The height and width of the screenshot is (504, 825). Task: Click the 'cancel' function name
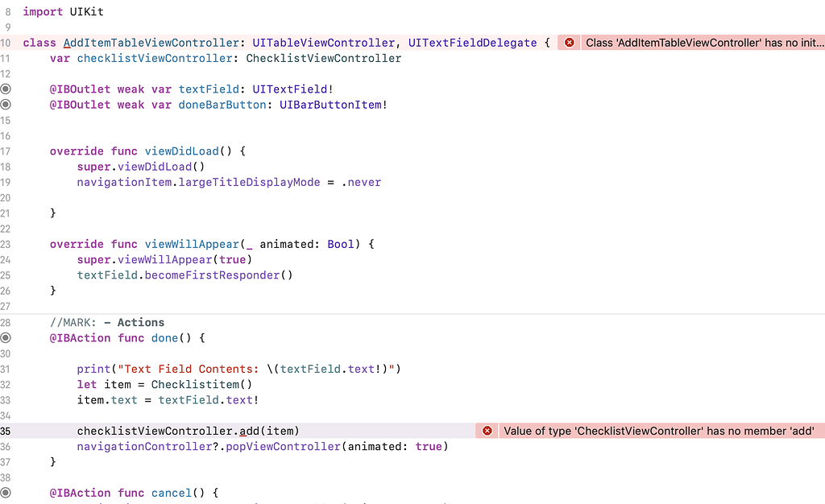coord(172,493)
